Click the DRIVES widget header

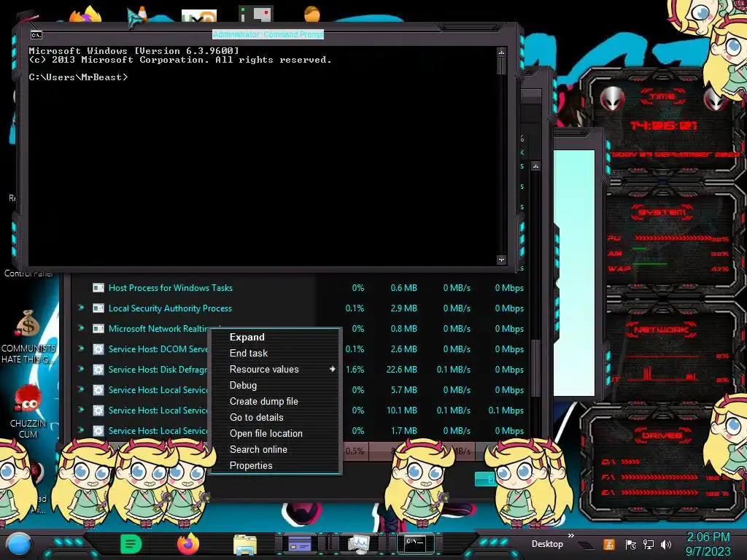point(662,435)
